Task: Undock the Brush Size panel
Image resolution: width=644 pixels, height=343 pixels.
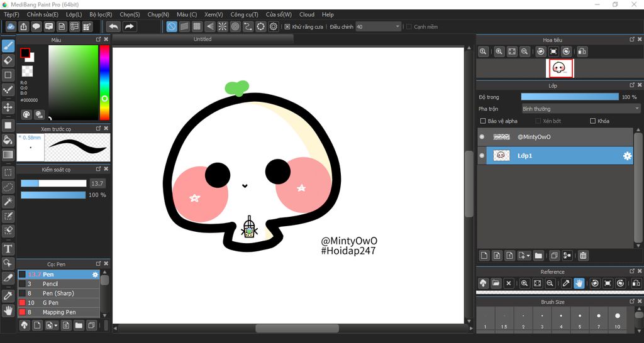Action: (x=631, y=302)
